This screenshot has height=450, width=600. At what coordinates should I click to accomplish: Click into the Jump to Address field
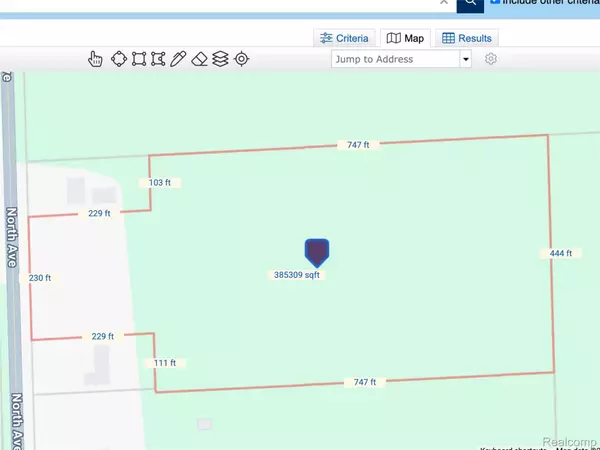[395, 59]
